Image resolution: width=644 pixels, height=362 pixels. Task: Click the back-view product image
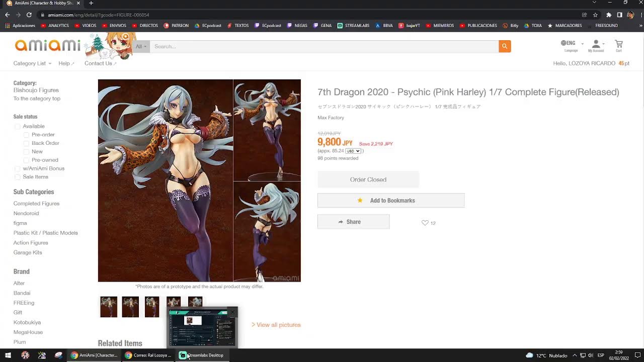(267, 232)
